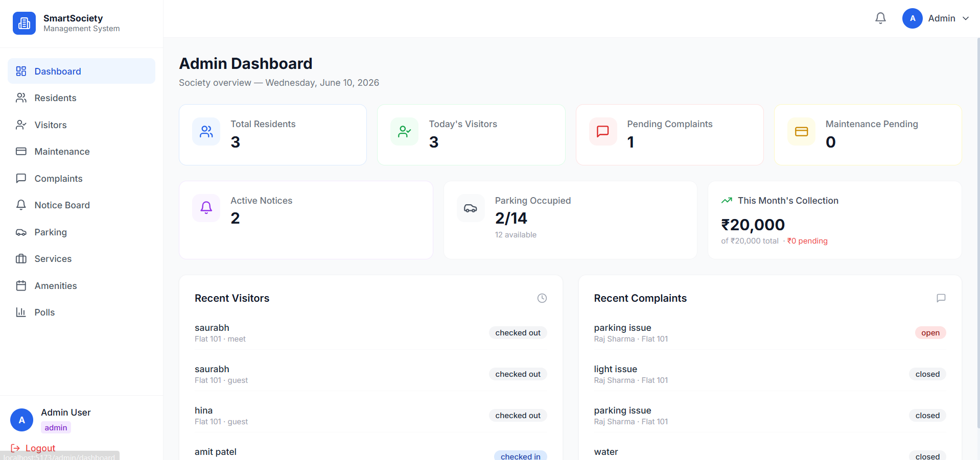The height and width of the screenshot is (460, 980).
Task: Click the Notice Board bell sidebar icon
Action: pos(21,205)
